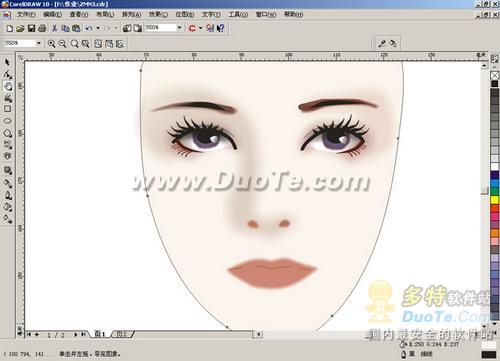
Task: Pick the red swatch in the color palette
Action: pyautogui.click(x=495, y=208)
